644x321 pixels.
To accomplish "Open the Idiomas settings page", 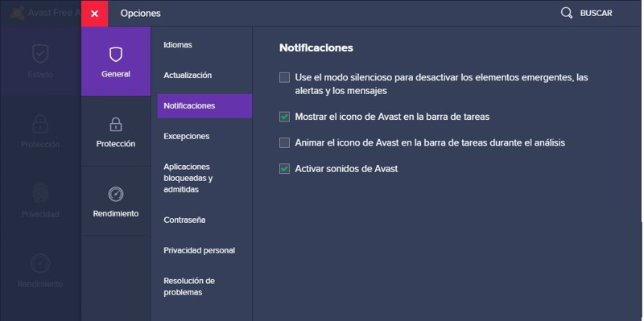I will 178,45.
